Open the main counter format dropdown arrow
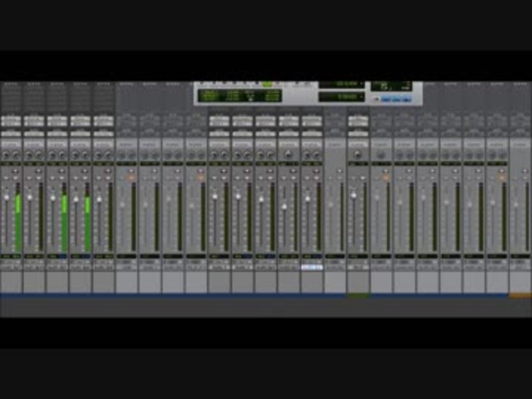 [x=362, y=84]
